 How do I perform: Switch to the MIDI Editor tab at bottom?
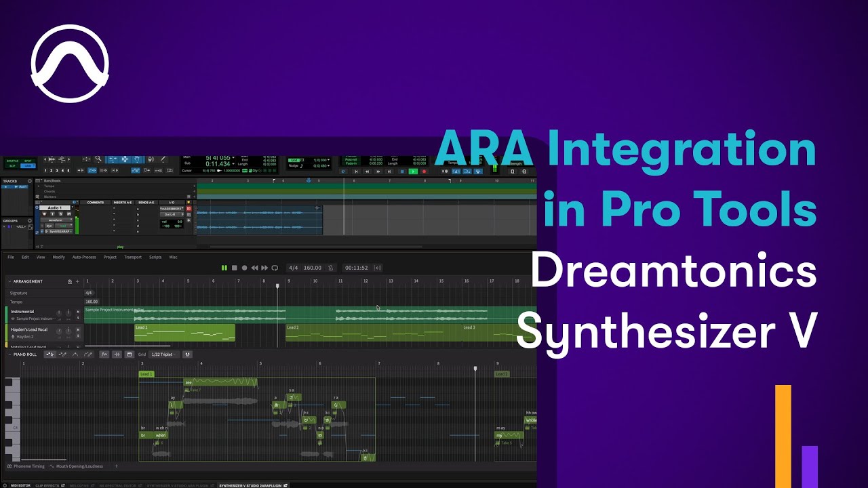point(19,485)
